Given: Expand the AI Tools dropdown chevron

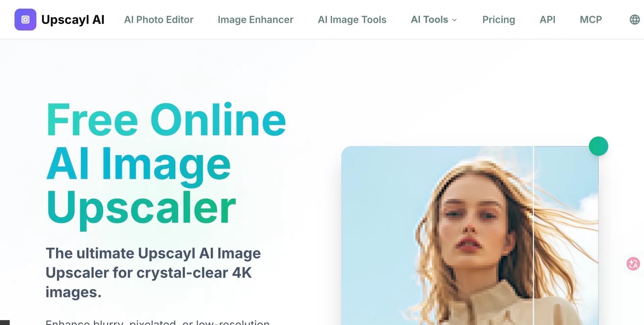Looking at the screenshot, I should click(x=454, y=20).
